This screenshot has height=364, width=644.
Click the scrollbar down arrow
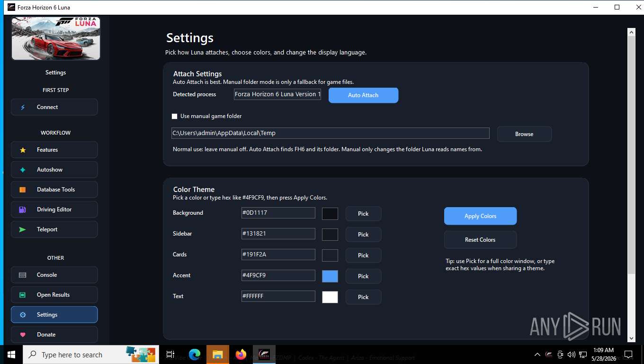tap(631, 338)
